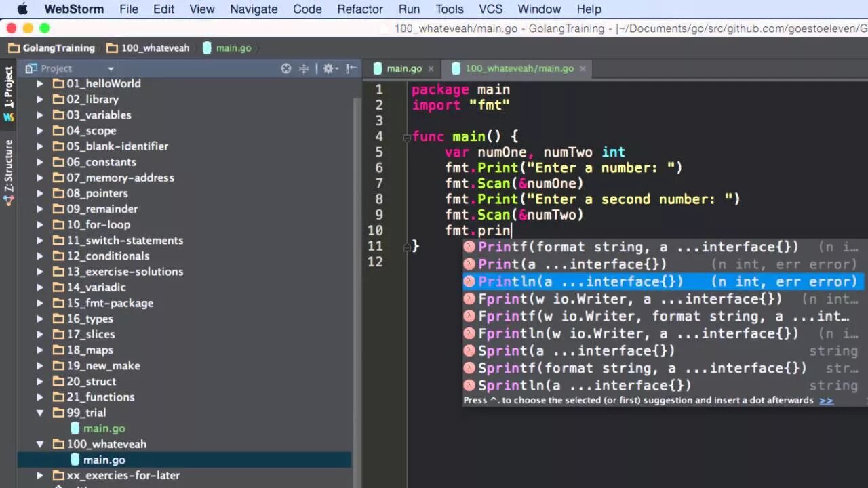Image resolution: width=868 pixels, height=488 pixels.
Task: Open the VCS menu
Action: pyautogui.click(x=490, y=9)
